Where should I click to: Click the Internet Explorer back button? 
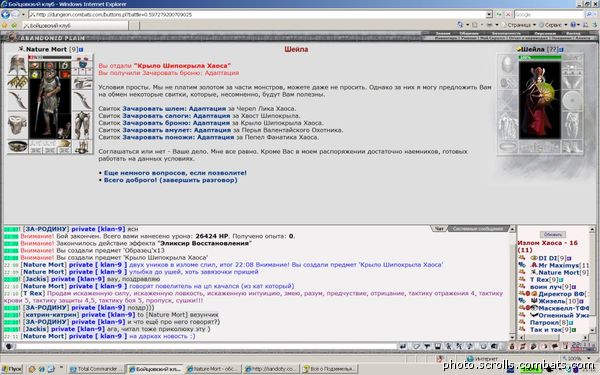5,15
